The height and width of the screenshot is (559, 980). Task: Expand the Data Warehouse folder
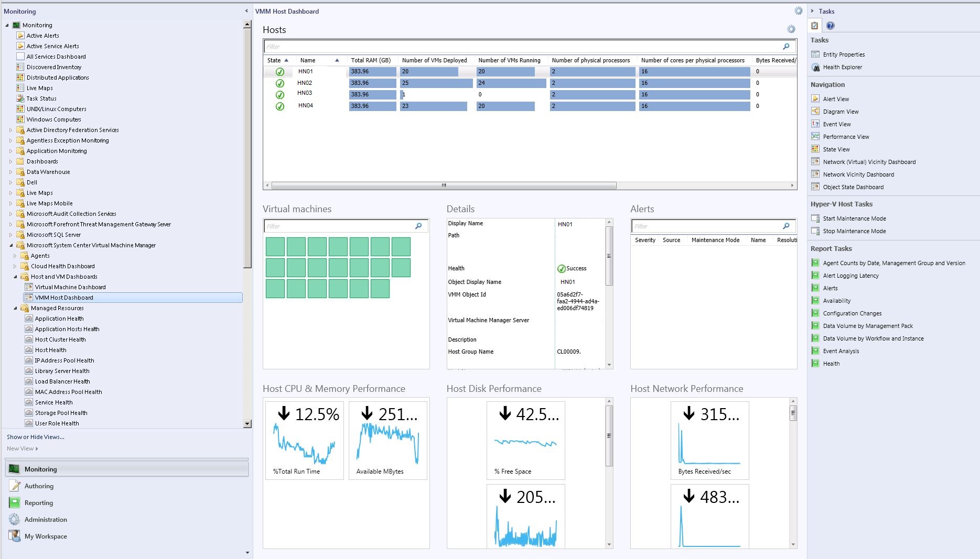[x=10, y=172]
